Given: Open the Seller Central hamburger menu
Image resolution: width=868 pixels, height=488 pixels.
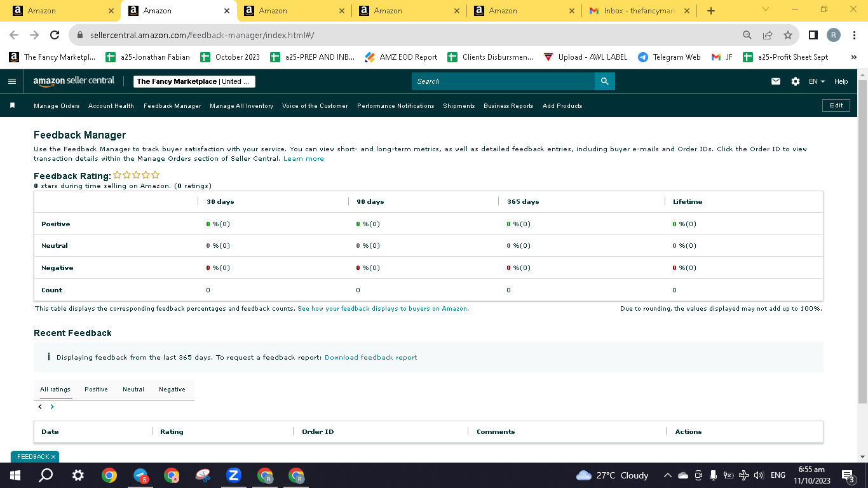Looking at the screenshot, I should (12, 81).
